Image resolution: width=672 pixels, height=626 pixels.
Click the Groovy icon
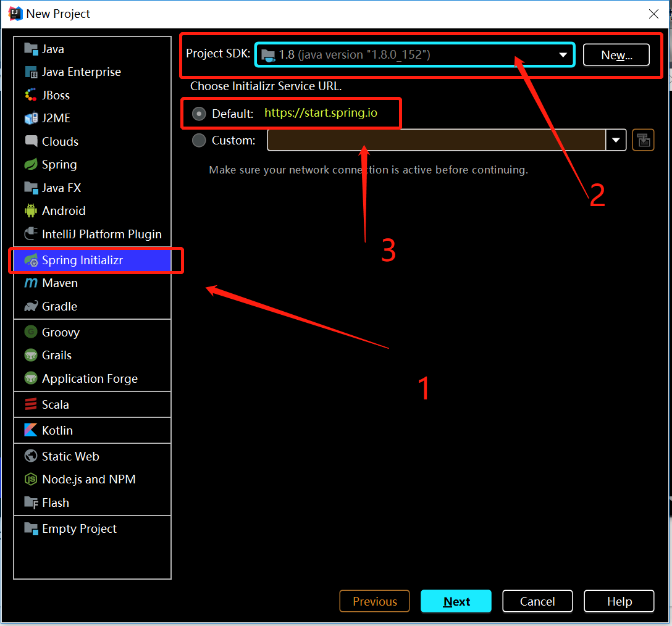(31, 332)
